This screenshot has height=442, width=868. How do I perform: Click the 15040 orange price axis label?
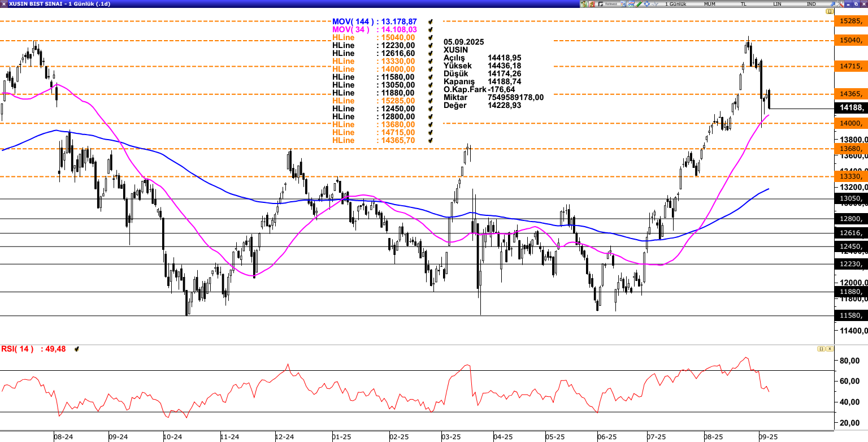point(850,40)
